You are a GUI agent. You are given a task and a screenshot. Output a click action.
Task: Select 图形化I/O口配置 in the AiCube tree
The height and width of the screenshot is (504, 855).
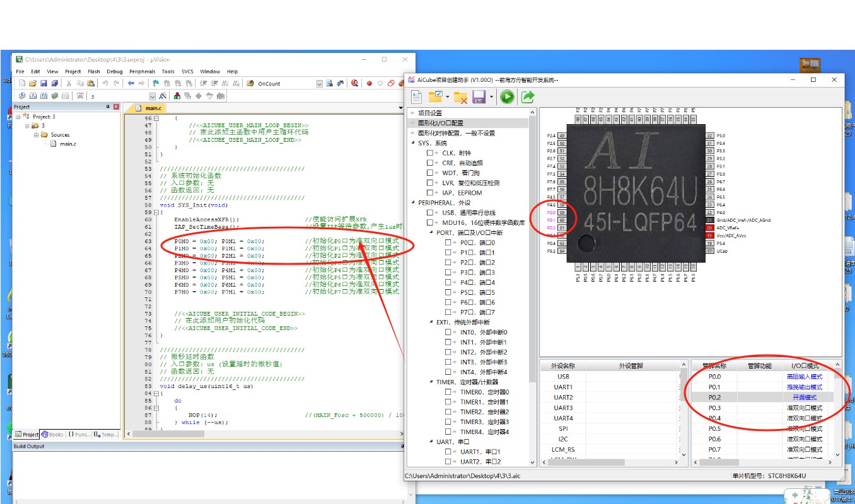pos(440,123)
